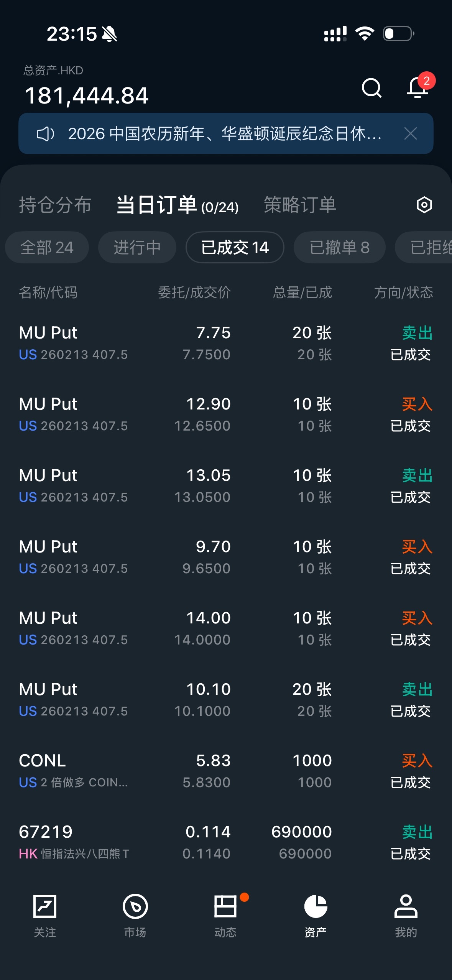Select the 已成交 14 filter

235,247
